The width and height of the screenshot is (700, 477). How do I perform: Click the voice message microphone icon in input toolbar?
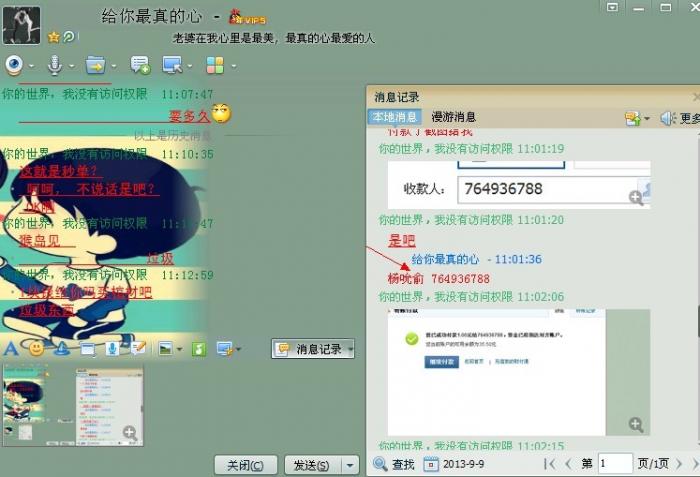point(112,348)
